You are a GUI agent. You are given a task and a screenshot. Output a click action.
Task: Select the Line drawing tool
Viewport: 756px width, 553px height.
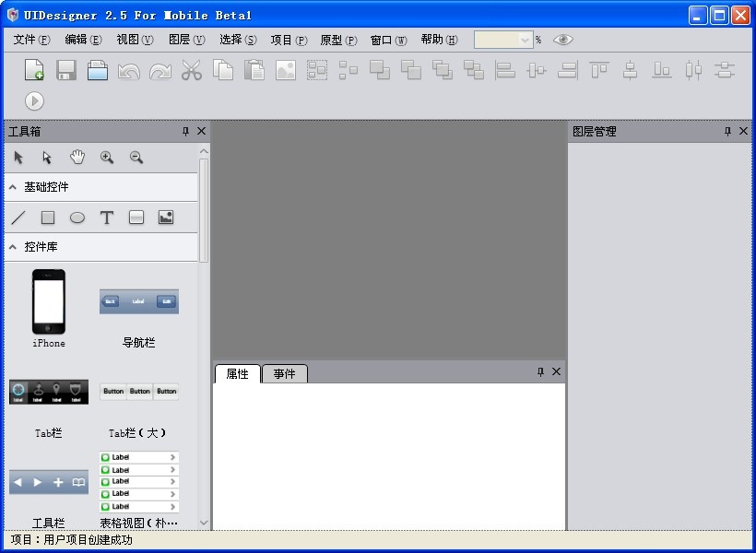click(18, 218)
